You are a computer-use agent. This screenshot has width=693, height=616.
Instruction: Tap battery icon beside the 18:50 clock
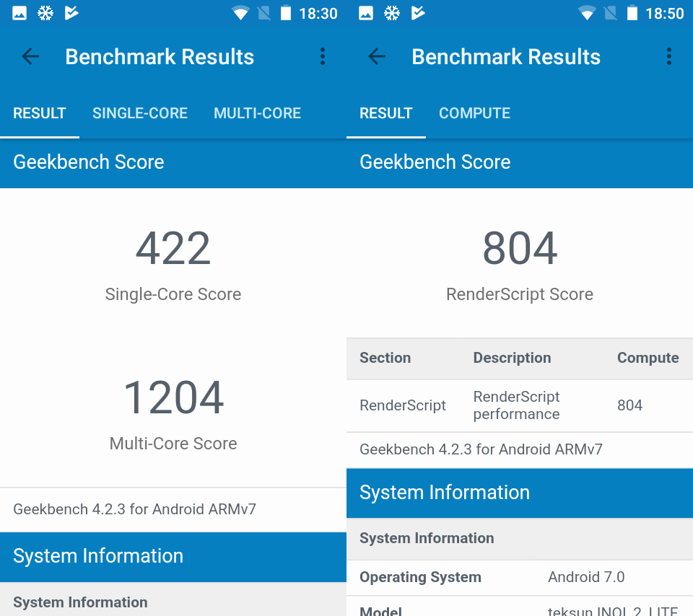(x=632, y=13)
